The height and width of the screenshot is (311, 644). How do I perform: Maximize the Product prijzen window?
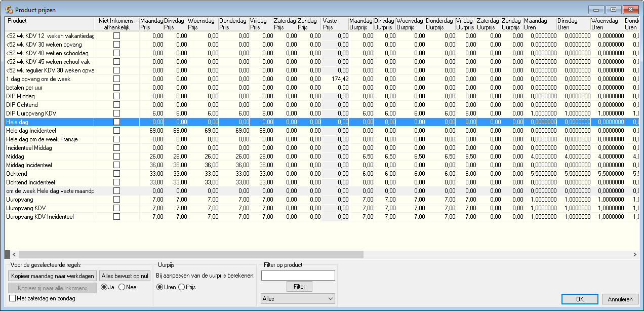614,10
